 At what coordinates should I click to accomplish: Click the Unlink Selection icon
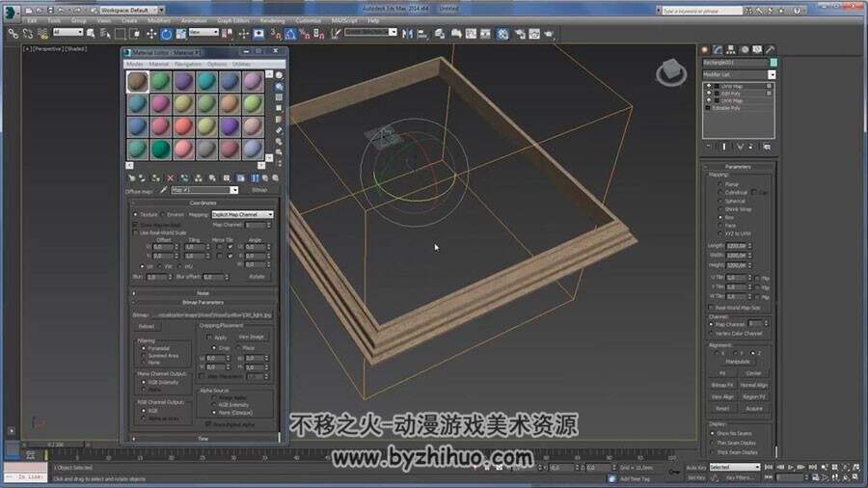[28, 34]
